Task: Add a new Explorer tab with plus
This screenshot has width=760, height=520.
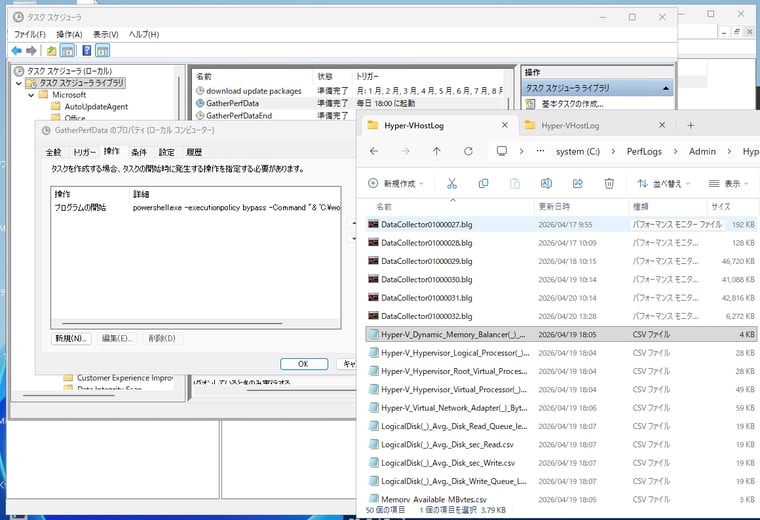Action: click(x=691, y=126)
